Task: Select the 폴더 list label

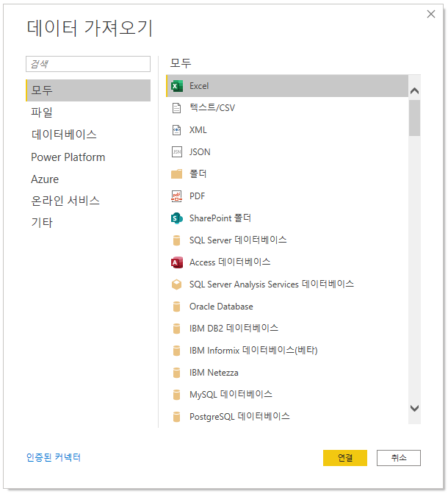Action: 198,174
